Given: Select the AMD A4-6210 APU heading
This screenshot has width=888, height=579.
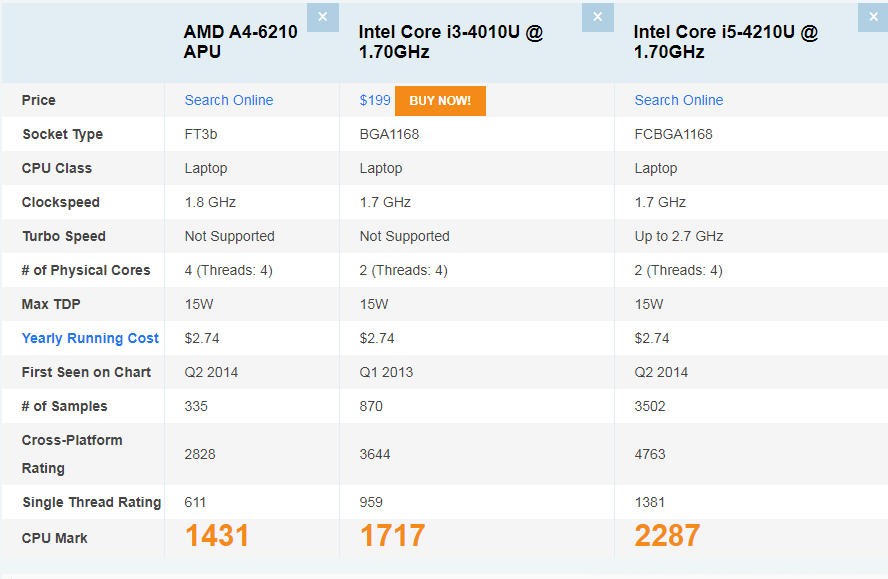Looking at the screenshot, I should [x=240, y=42].
